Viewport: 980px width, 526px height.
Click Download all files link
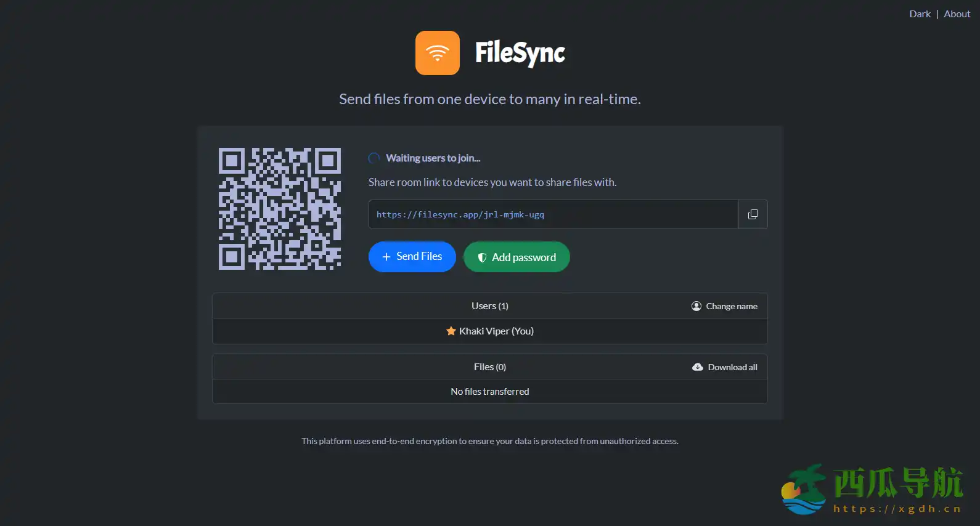(x=732, y=367)
